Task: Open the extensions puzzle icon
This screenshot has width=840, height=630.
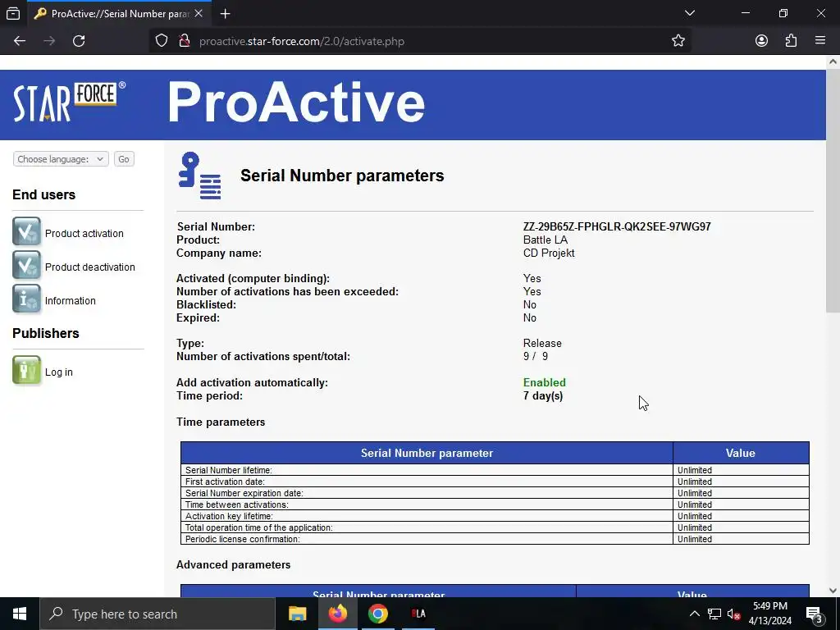Action: (791, 41)
